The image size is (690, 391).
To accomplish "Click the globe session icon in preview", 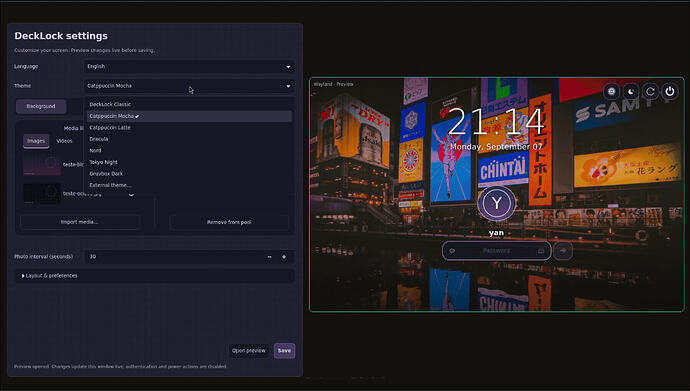I will tap(611, 91).
